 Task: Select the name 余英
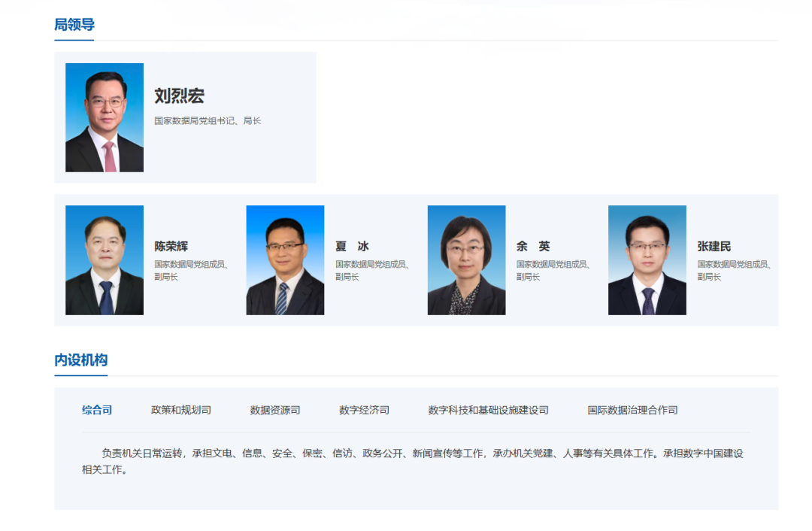tap(533, 246)
